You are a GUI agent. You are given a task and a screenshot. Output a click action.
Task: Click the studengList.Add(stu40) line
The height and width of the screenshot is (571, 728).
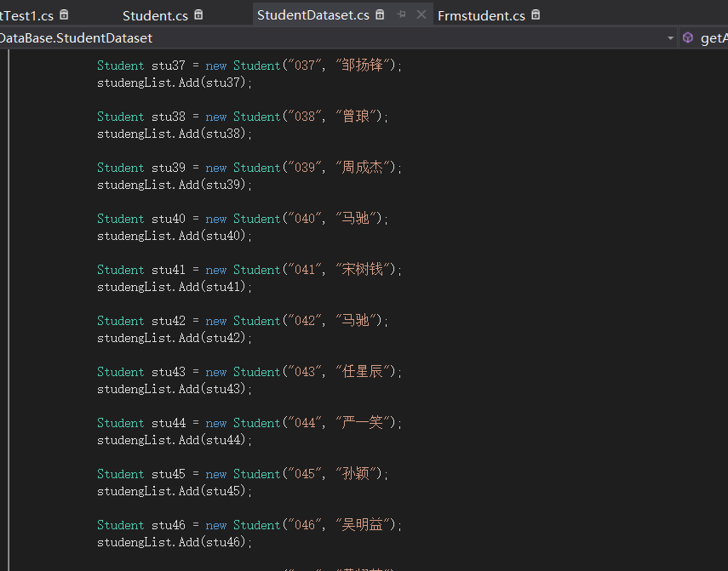[175, 236]
